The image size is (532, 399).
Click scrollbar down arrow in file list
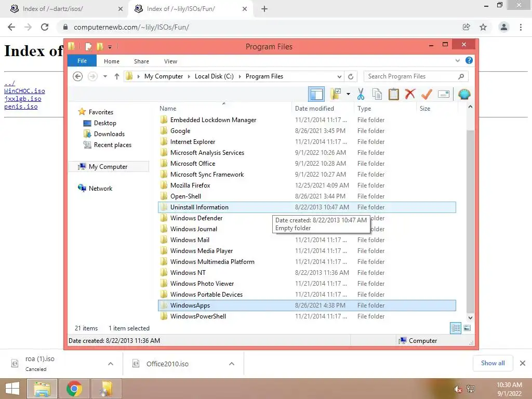pyautogui.click(x=470, y=318)
